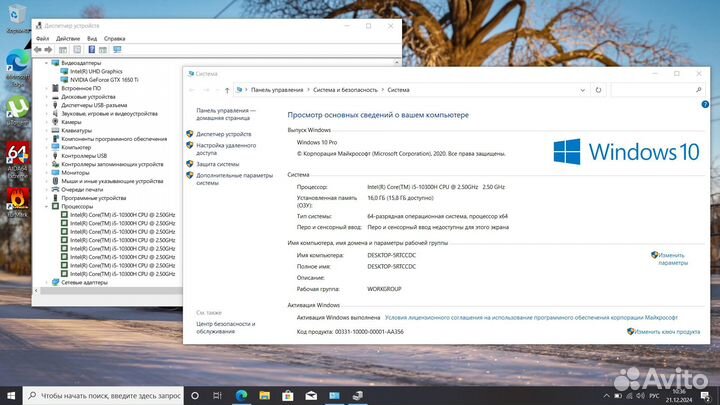This screenshot has height=405, width=720.
Task: Open the address bar history dropdown
Action: (x=582, y=90)
